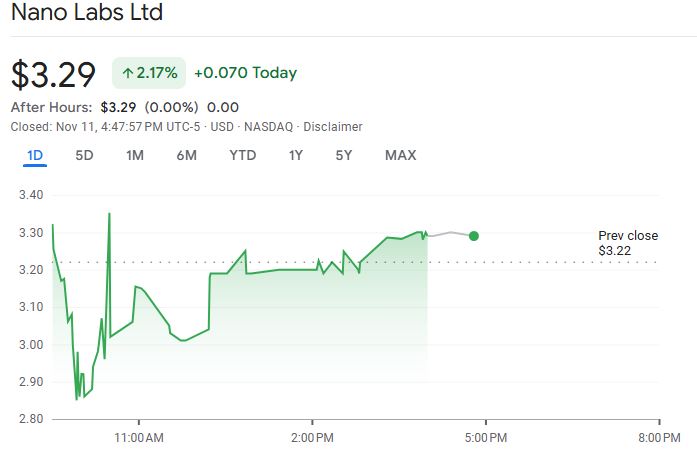Open the Disclaimer link
This screenshot has height=456, width=697.
click(x=332, y=127)
